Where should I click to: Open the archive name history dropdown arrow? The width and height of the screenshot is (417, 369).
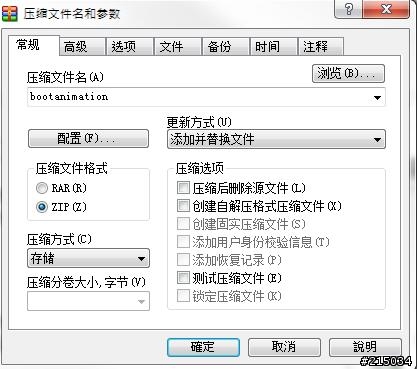tap(377, 97)
